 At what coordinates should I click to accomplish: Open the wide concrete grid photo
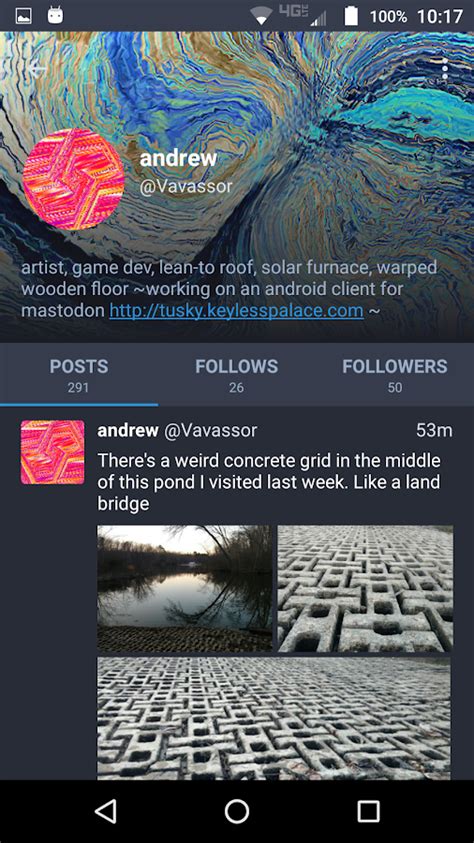[x=274, y=718]
